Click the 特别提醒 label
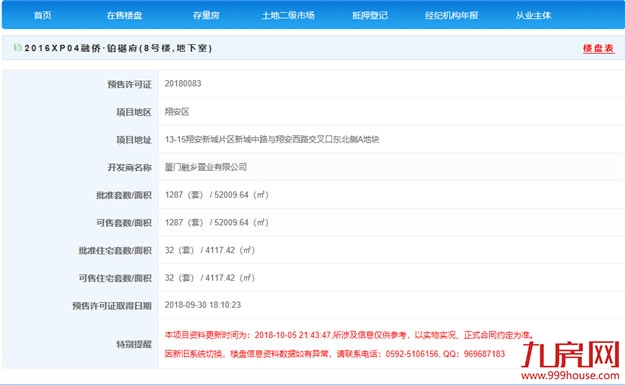This screenshot has width=625, height=385. pos(134,344)
